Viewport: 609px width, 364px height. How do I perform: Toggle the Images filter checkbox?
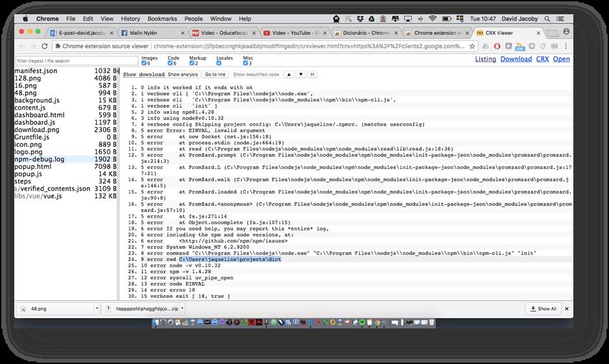145,63
